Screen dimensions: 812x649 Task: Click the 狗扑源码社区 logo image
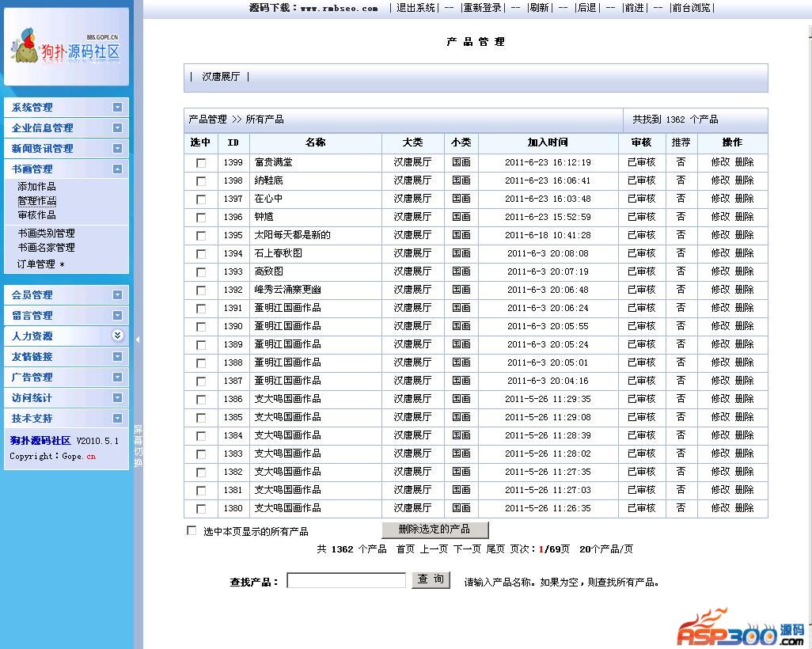(66, 47)
